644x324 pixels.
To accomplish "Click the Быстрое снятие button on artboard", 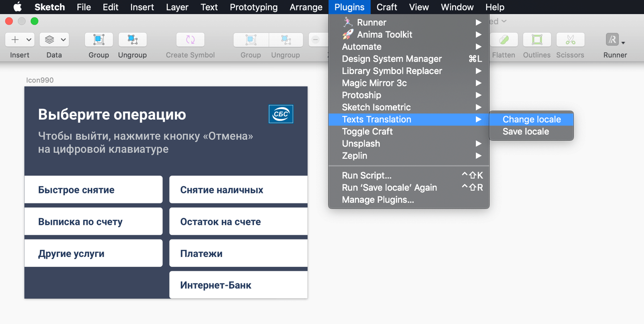I will pos(93,189).
